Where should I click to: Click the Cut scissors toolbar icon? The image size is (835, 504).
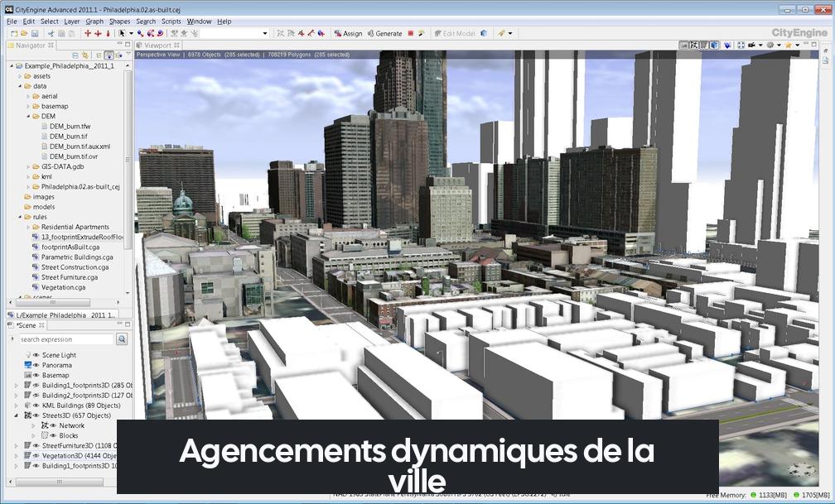(51, 34)
